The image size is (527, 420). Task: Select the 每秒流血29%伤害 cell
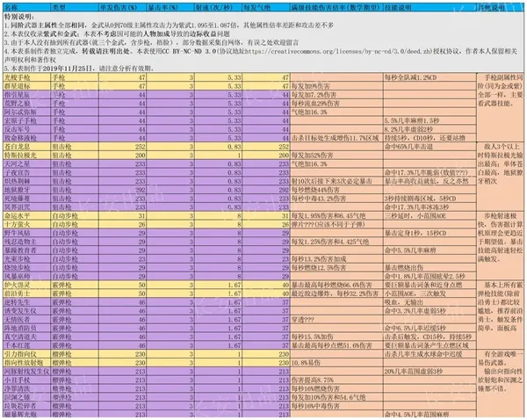336,104
